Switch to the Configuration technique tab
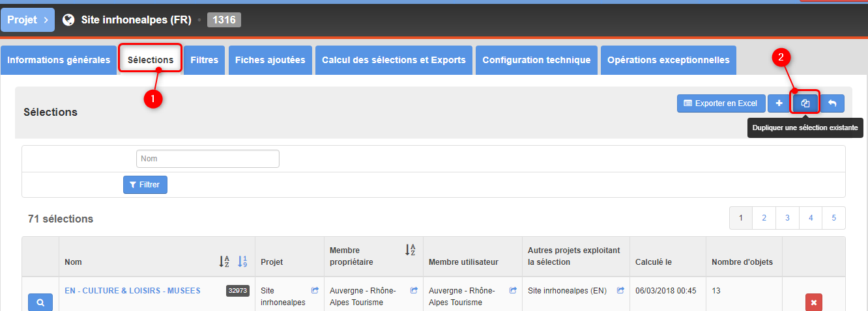The image size is (868, 311). [x=536, y=60]
